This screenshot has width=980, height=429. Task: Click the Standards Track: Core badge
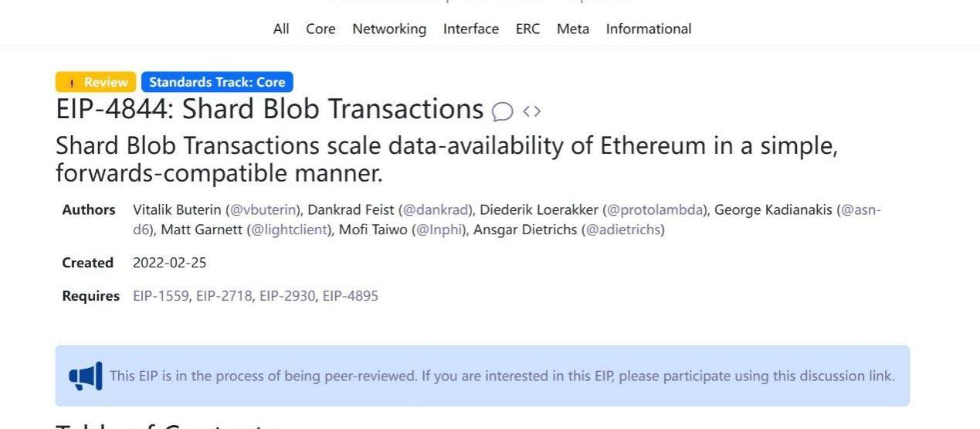(x=217, y=82)
